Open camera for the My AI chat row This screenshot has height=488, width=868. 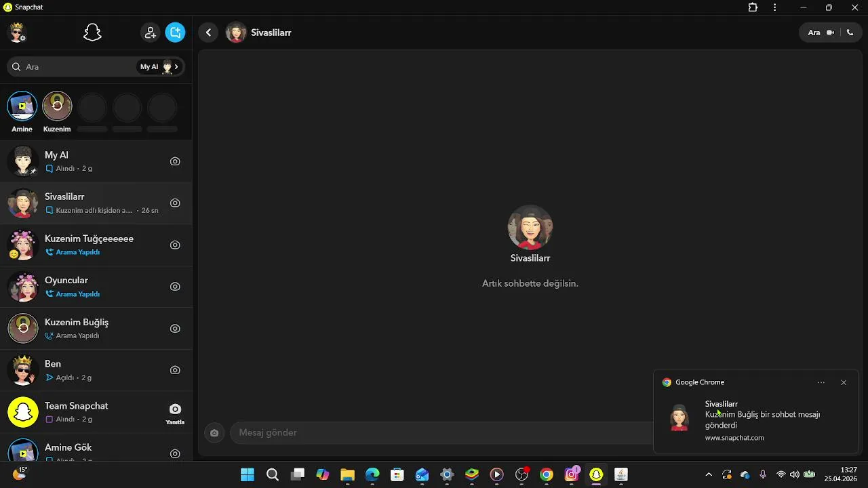175,161
